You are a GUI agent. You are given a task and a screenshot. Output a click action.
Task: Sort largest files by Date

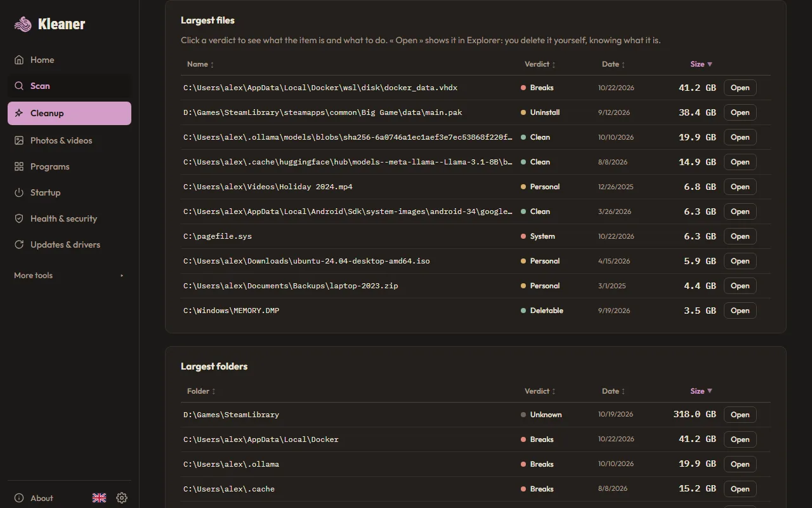pyautogui.click(x=613, y=64)
